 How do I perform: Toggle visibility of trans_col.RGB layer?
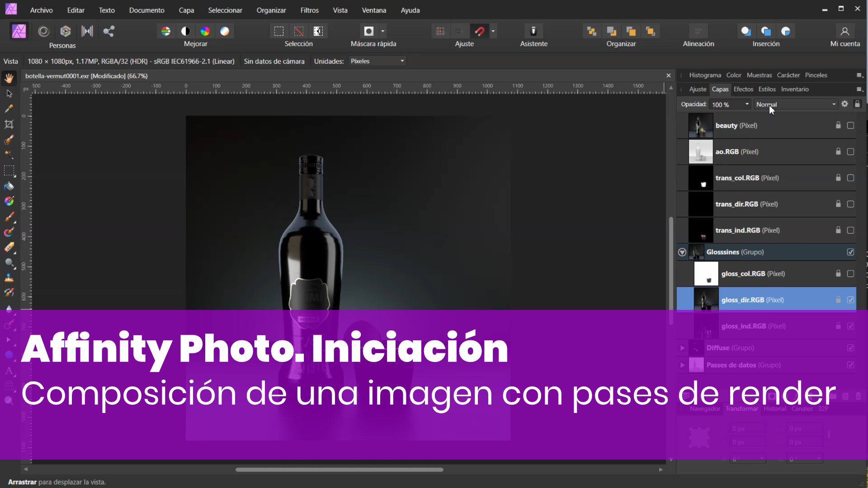point(850,178)
